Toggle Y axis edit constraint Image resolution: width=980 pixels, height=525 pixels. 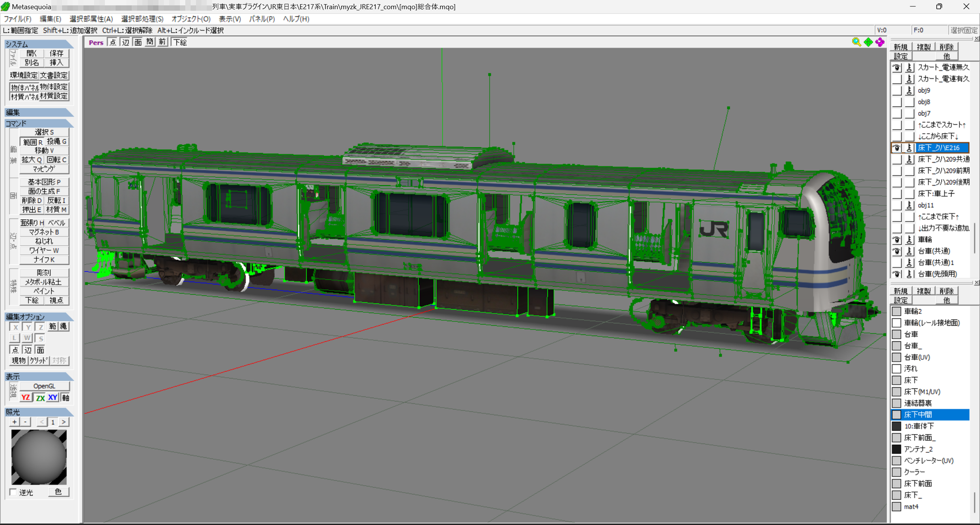(x=28, y=327)
